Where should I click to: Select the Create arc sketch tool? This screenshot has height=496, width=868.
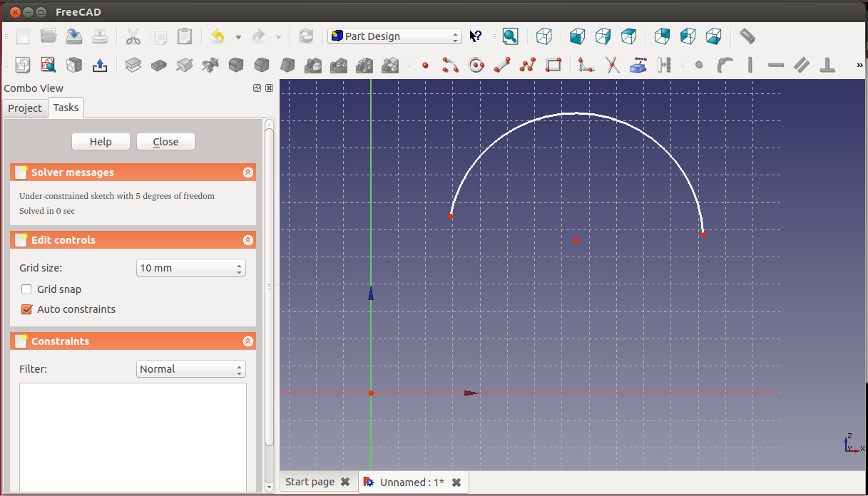click(450, 66)
